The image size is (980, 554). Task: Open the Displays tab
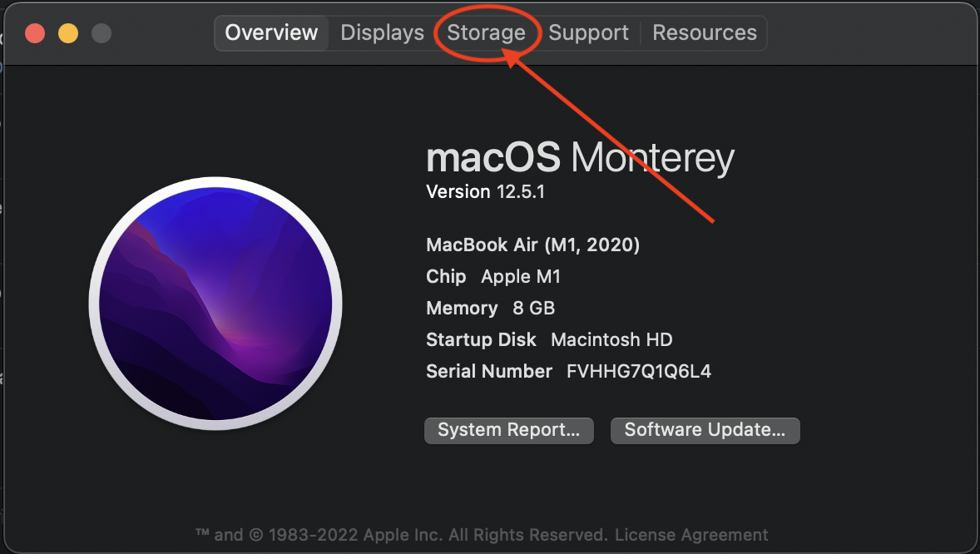point(382,32)
